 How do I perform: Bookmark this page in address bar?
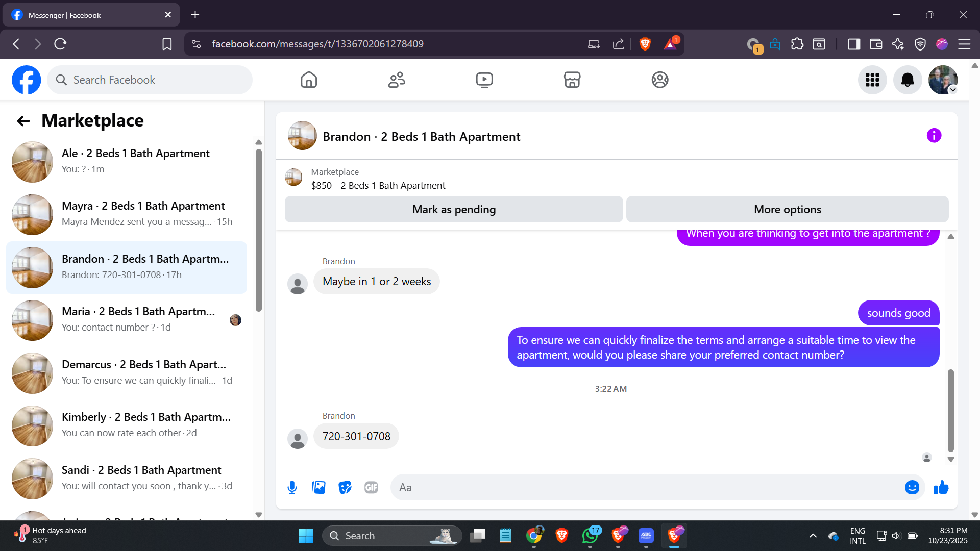click(167, 44)
